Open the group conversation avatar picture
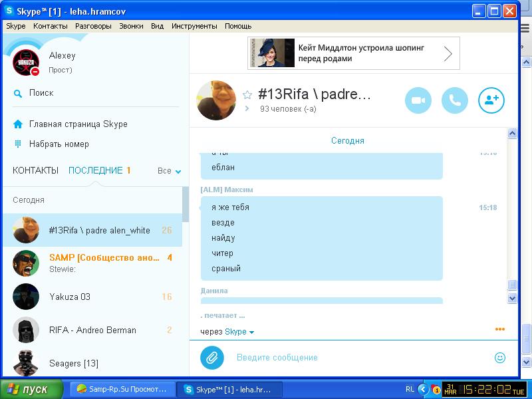 216,100
